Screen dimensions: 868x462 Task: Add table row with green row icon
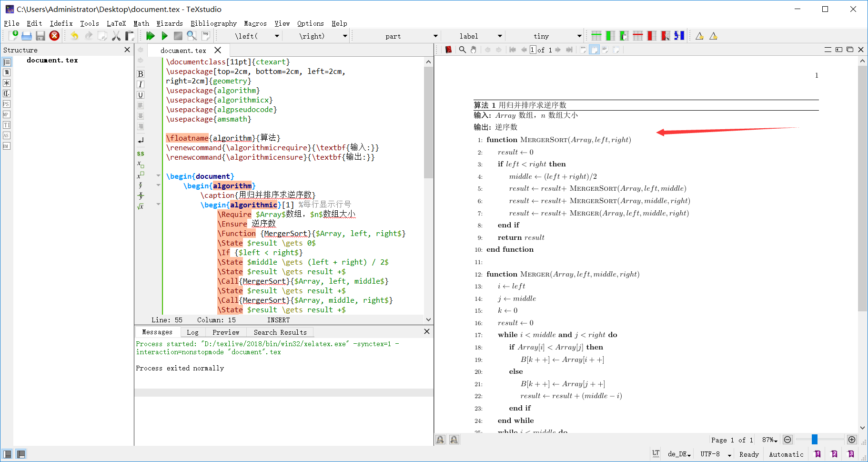click(596, 36)
